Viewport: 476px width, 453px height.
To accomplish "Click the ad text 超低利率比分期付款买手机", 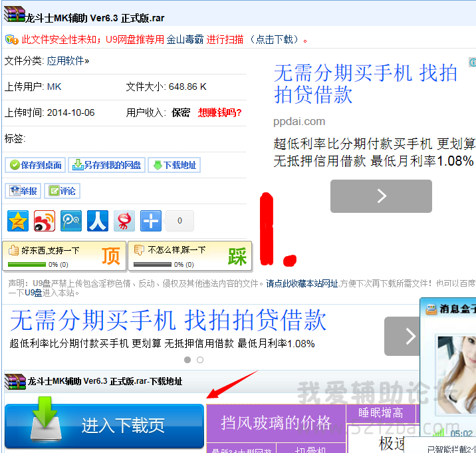I will pos(353,144).
